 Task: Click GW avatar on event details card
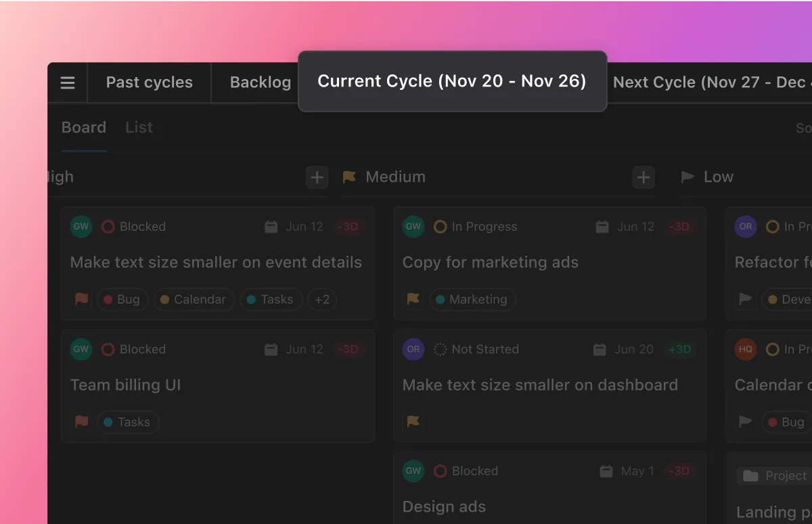click(81, 227)
